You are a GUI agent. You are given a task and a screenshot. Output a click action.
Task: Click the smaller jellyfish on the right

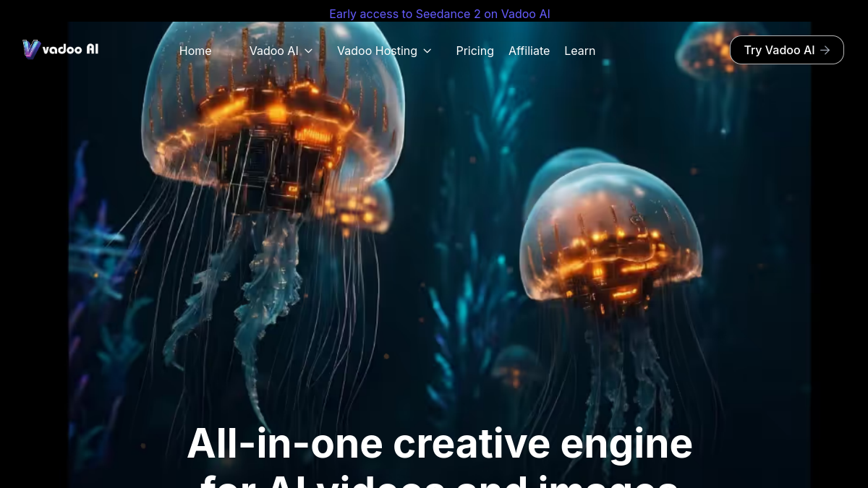click(x=611, y=239)
